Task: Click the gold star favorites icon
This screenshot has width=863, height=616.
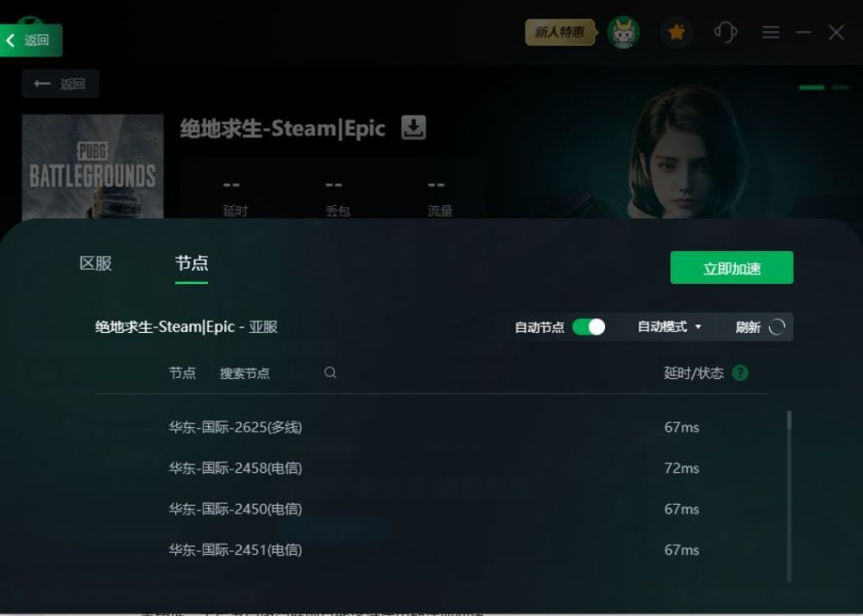Action: point(677,33)
